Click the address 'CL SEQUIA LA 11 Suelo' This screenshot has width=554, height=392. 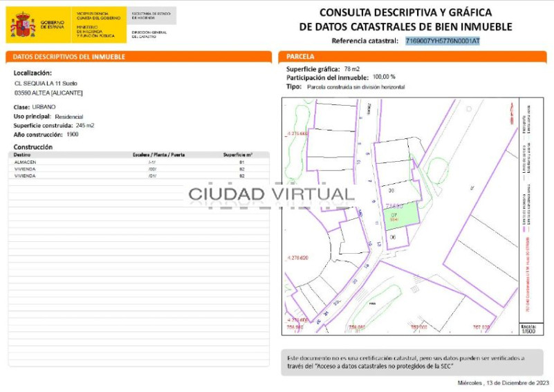(x=46, y=84)
